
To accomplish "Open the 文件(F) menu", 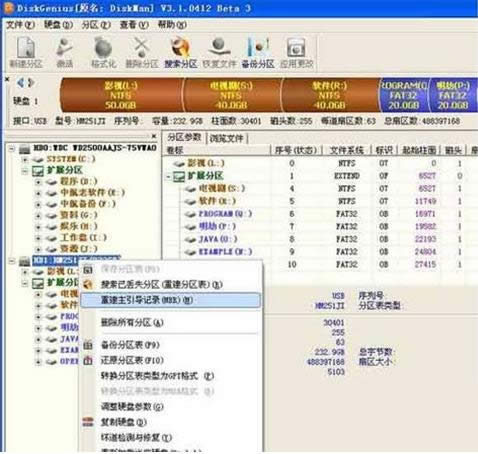I will point(20,25).
